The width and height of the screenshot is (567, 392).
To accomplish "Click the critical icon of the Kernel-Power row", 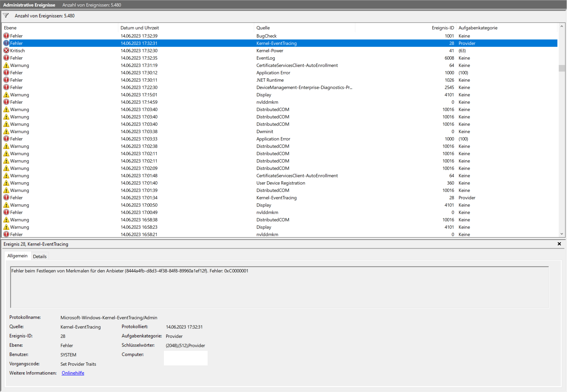I will (6, 50).
